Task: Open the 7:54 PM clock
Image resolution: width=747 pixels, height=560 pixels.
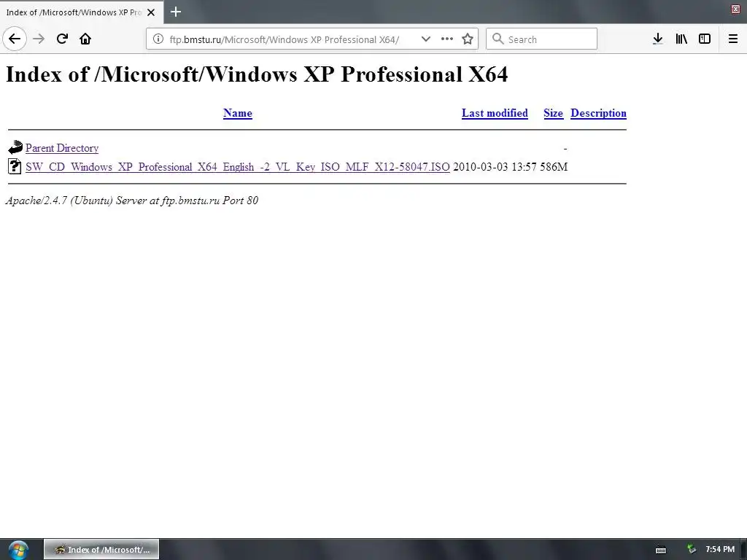Action: point(720,550)
